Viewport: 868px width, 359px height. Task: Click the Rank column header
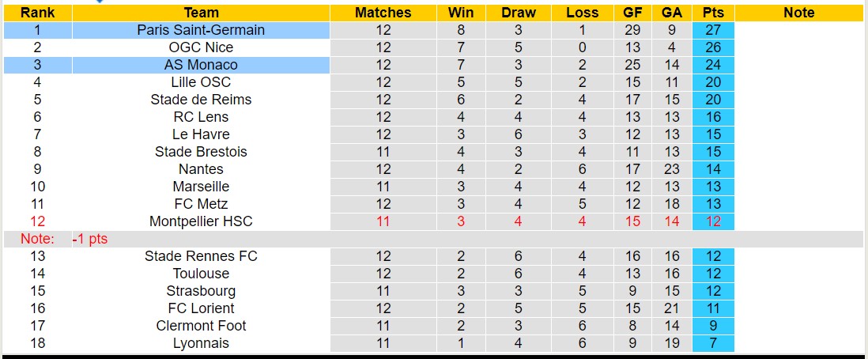tap(37, 13)
